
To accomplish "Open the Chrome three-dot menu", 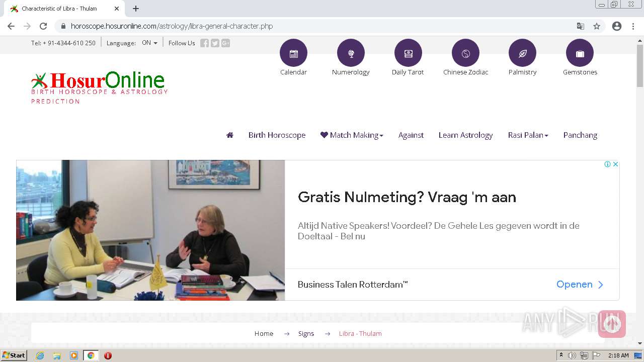I will (x=633, y=26).
